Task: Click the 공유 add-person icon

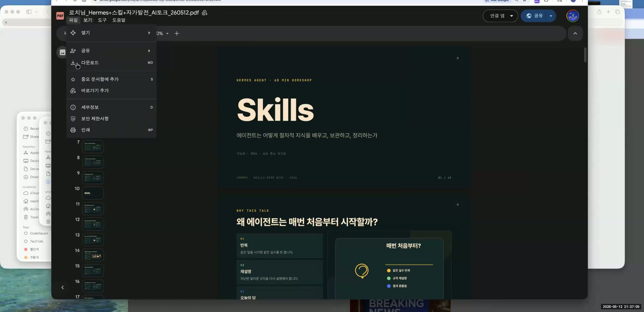Action: click(73, 51)
